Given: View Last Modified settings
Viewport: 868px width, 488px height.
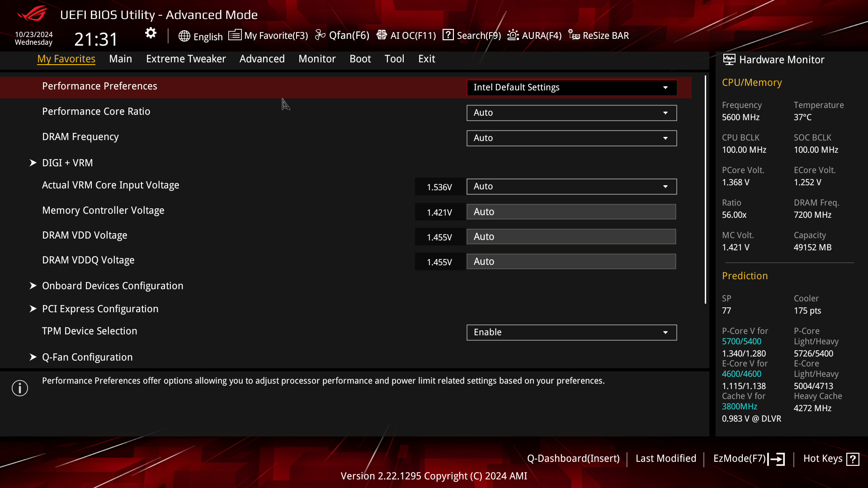Looking at the screenshot, I should pos(665,458).
